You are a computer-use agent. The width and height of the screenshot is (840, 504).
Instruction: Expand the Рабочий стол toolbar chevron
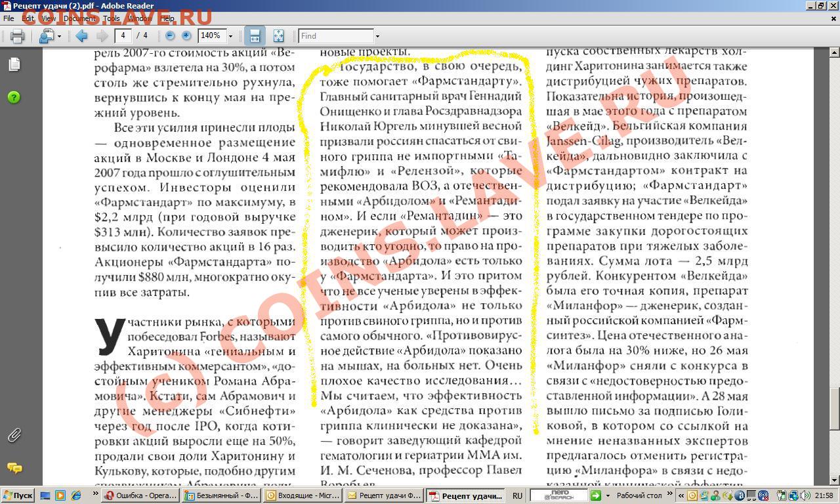pyautogui.click(x=669, y=493)
